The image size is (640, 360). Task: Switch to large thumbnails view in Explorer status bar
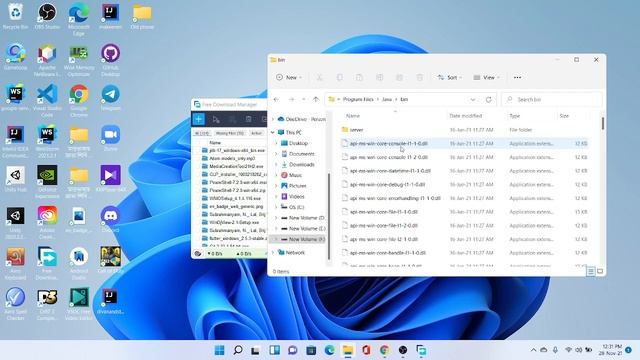(600, 271)
